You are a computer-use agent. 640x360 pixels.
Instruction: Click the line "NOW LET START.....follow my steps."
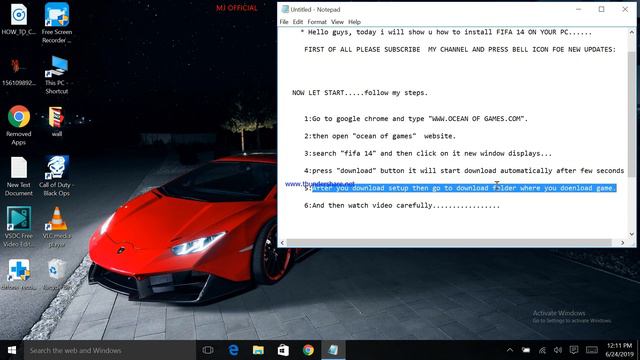pyautogui.click(x=360, y=93)
